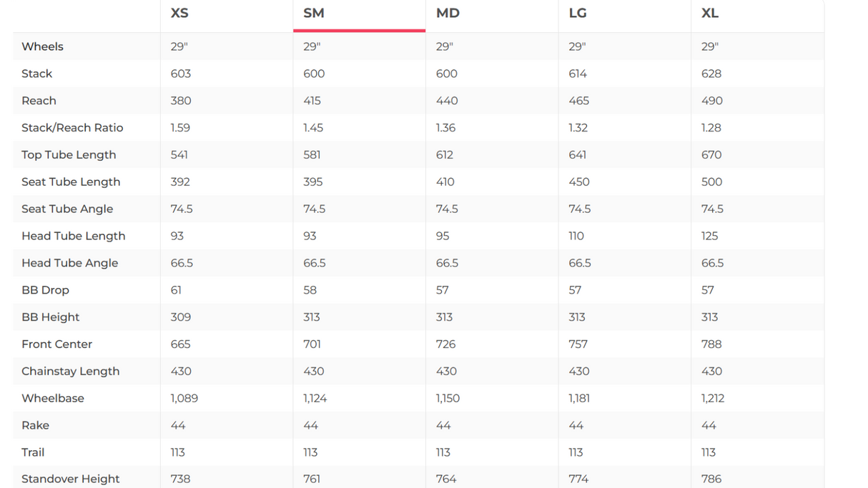The height and width of the screenshot is (488, 868).
Task: Select the Top Tube Length row label
Action: (x=69, y=155)
